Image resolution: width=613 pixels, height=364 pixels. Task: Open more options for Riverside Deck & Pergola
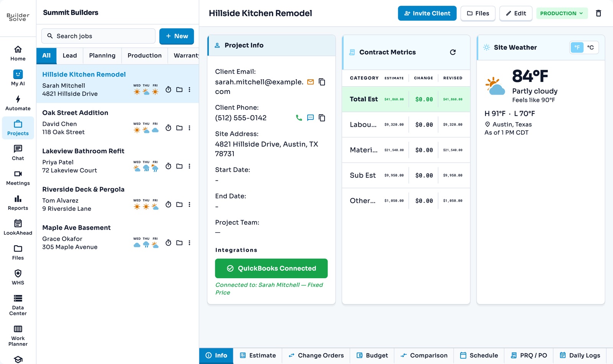click(x=189, y=205)
